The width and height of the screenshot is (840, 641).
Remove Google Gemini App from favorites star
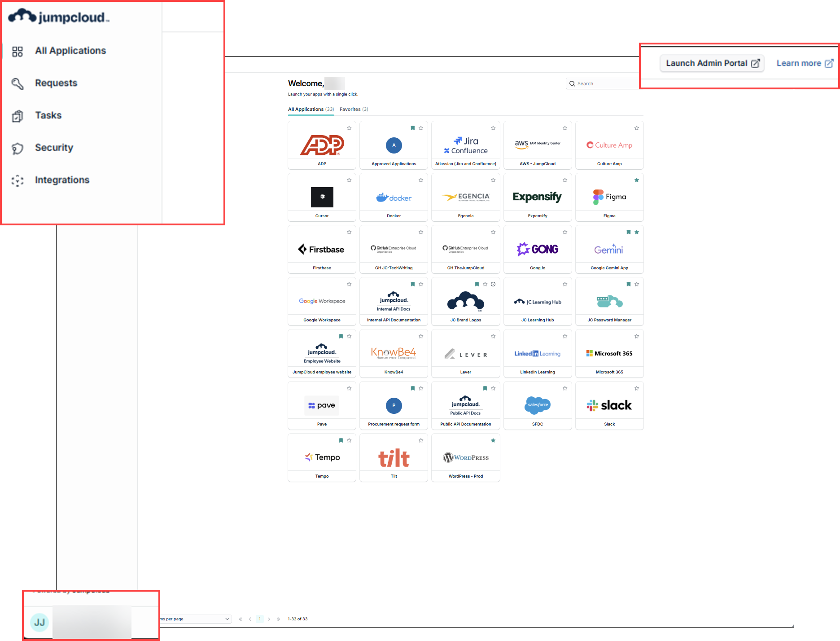click(637, 232)
